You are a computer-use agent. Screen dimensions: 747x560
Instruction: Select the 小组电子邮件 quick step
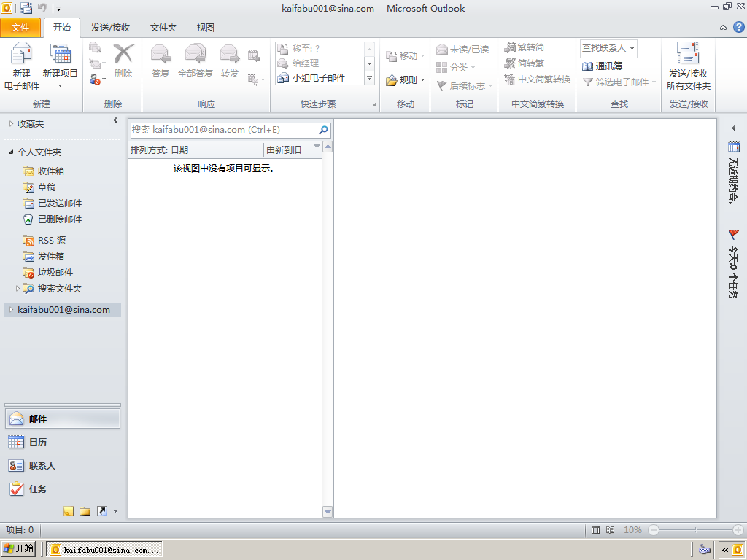tap(320, 77)
